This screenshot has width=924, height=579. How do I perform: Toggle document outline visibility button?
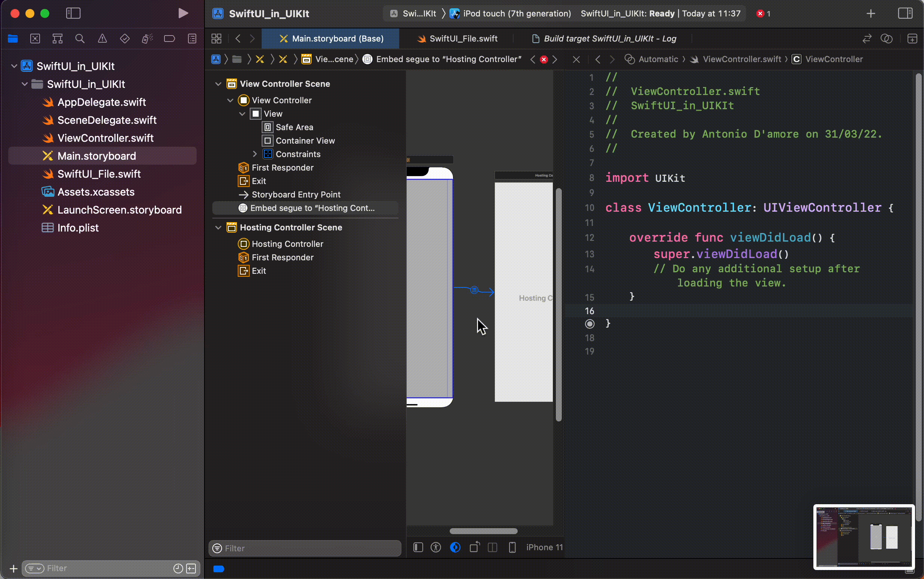click(x=418, y=547)
